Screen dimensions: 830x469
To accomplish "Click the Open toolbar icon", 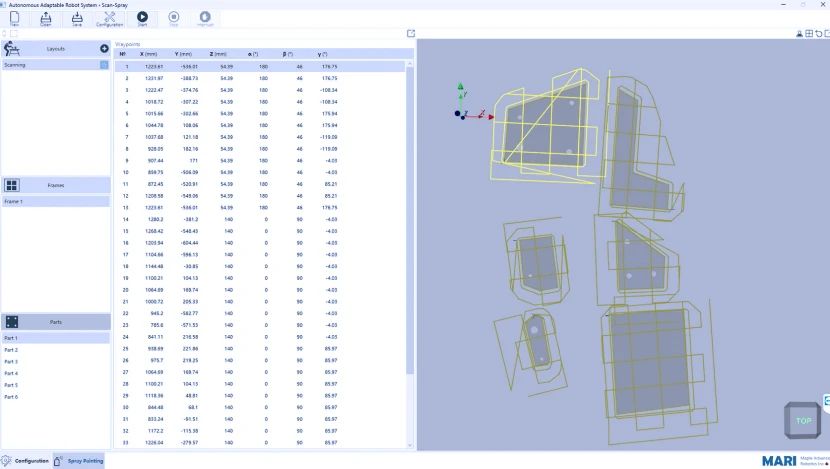I will click(x=46, y=18).
